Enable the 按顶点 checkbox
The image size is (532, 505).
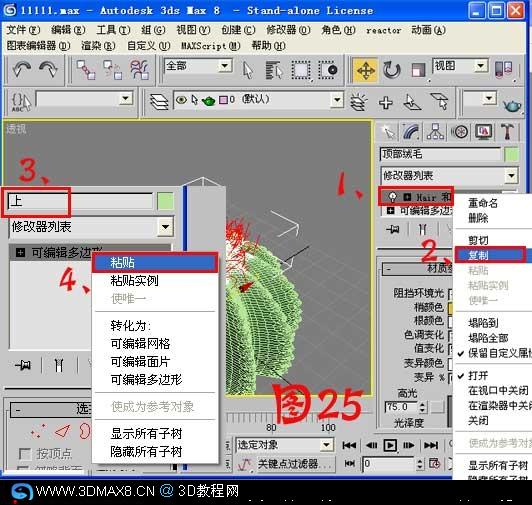(25, 454)
